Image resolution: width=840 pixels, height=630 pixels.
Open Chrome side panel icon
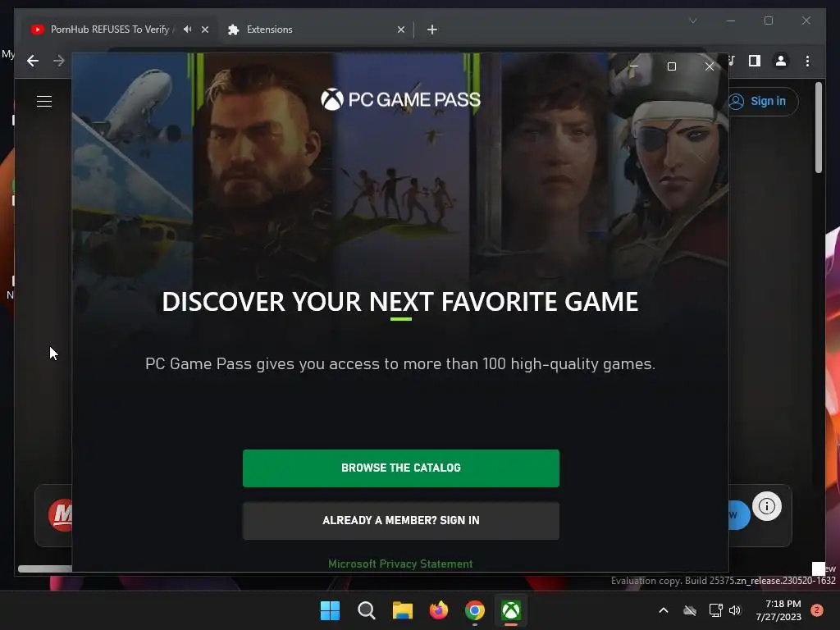pos(755,61)
